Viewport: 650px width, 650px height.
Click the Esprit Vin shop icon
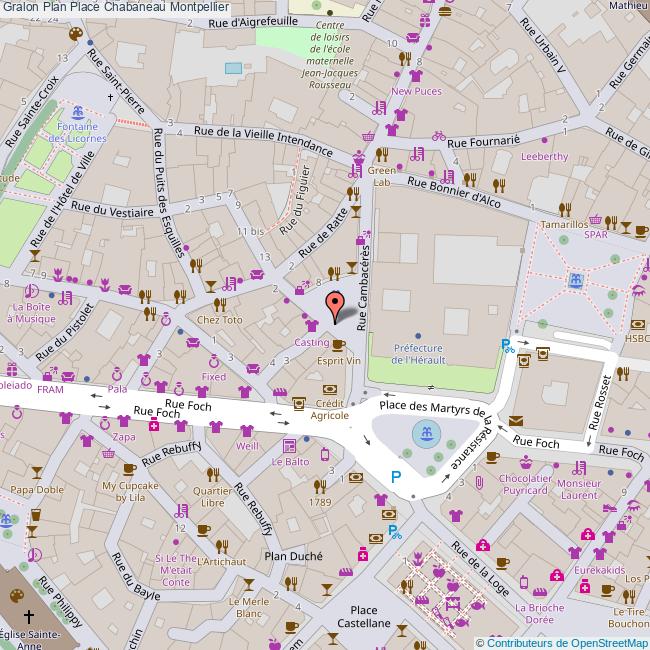[338, 345]
